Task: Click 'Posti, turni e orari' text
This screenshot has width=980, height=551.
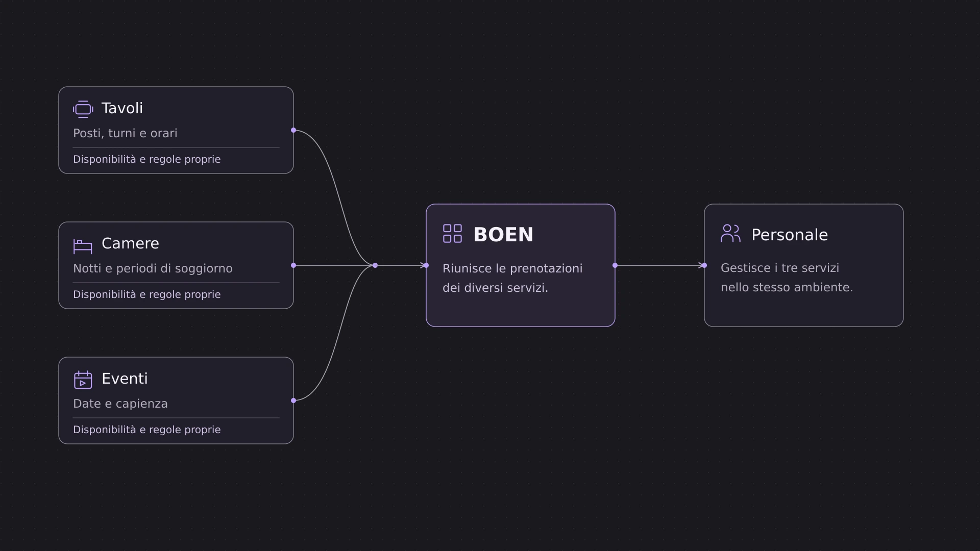Action: 125,133
